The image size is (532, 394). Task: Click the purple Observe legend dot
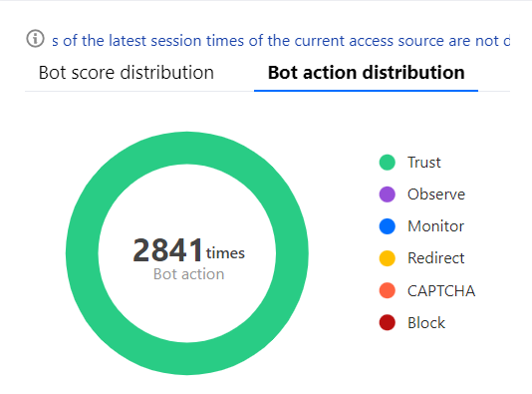point(388,195)
